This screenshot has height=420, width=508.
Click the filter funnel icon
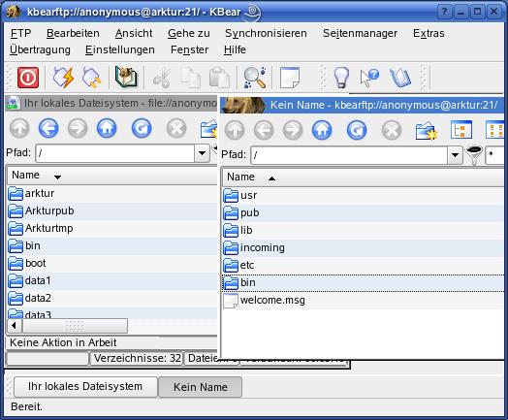click(474, 155)
